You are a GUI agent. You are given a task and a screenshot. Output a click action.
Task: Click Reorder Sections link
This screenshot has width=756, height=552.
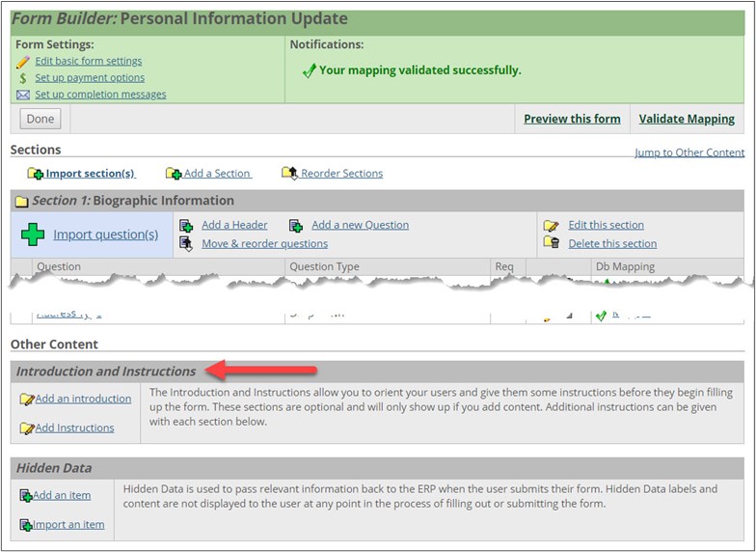pyautogui.click(x=341, y=174)
